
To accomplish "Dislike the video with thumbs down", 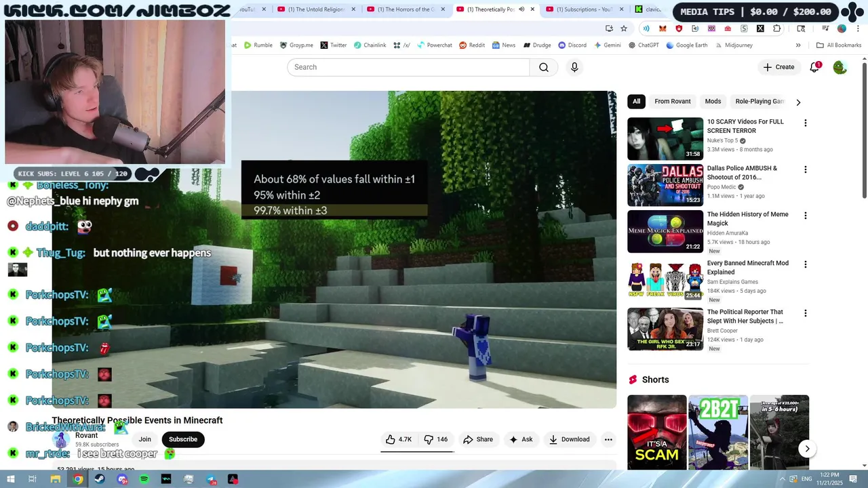I will pyautogui.click(x=436, y=439).
